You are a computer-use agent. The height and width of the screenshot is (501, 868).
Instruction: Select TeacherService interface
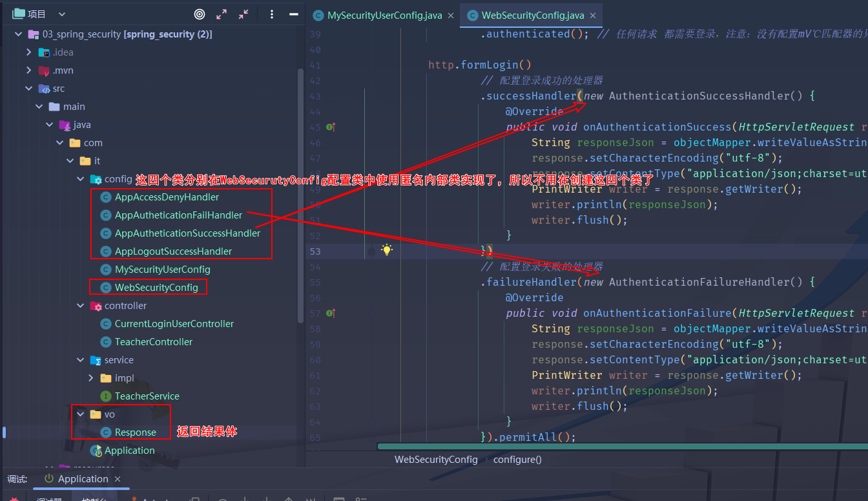click(x=147, y=396)
